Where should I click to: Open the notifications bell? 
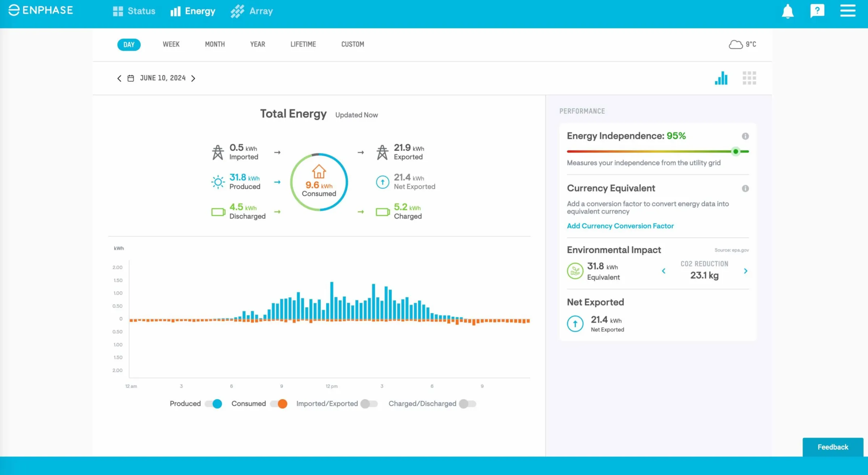tap(788, 11)
